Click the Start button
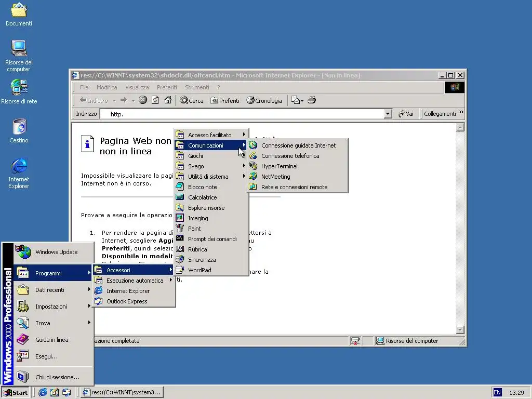532x399 pixels. point(16,393)
